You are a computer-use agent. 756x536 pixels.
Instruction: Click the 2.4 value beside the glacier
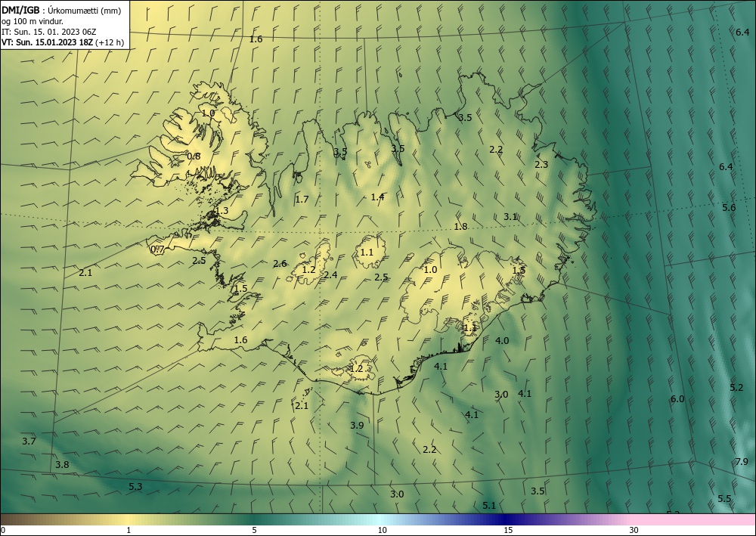tap(330, 275)
